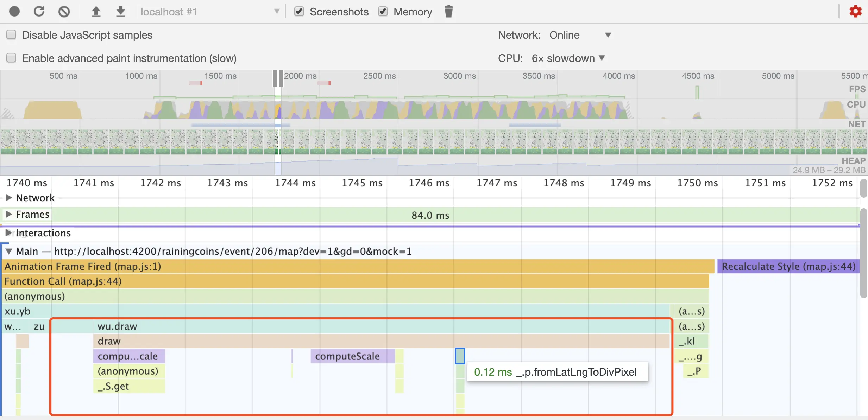Enable advanced paint instrumentation checkbox
Viewport: 868px width, 420px height.
coord(12,58)
